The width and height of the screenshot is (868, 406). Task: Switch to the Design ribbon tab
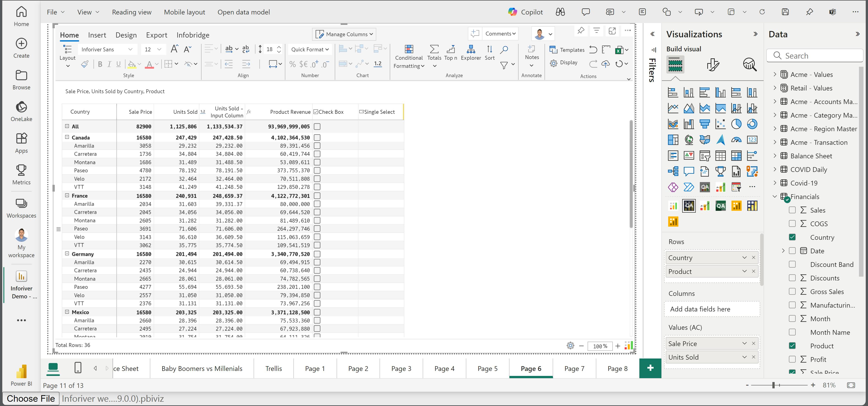tap(126, 35)
